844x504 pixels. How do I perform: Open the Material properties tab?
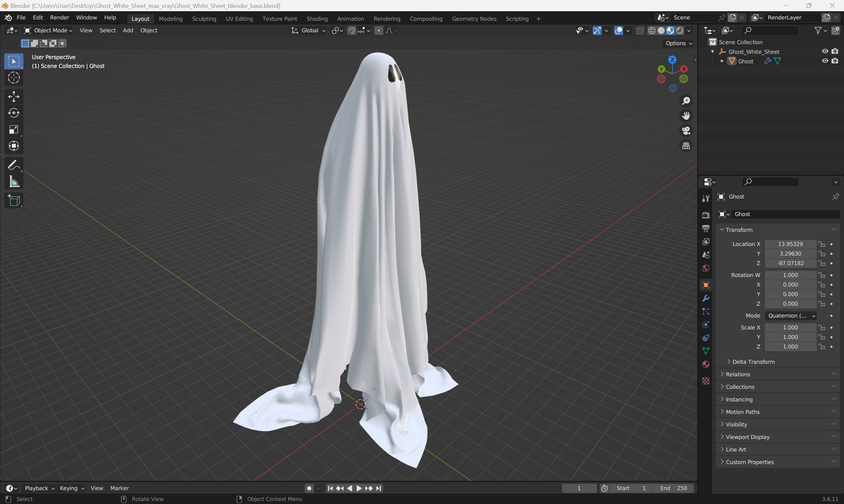[706, 364]
